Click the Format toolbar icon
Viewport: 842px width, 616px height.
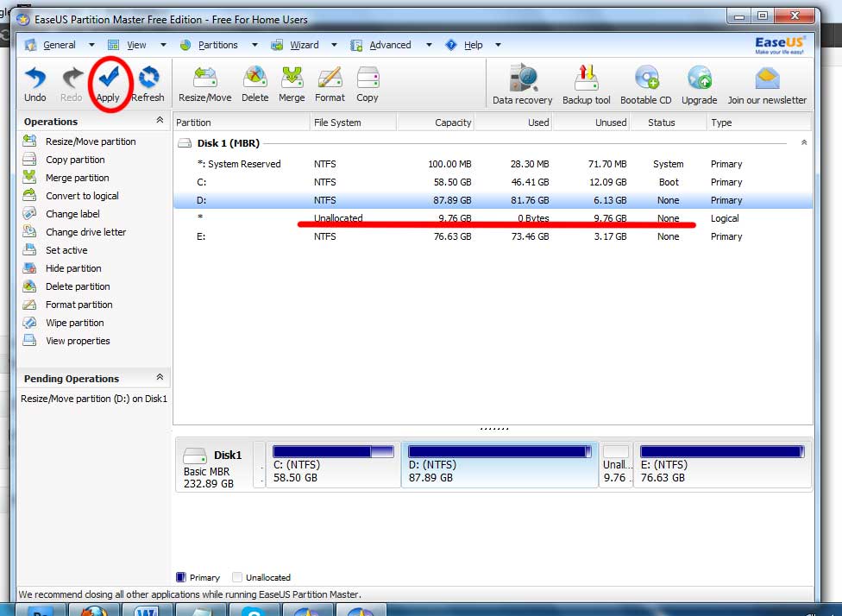pos(330,84)
